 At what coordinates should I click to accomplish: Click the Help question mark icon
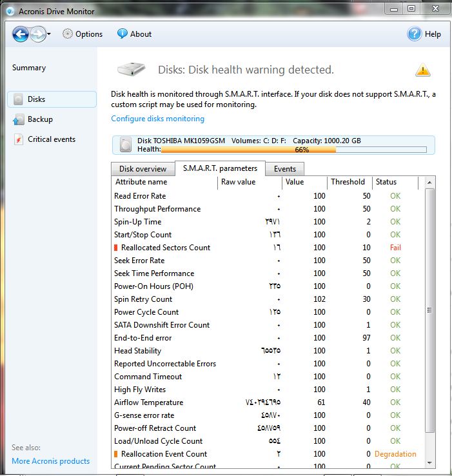pos(415,34)
